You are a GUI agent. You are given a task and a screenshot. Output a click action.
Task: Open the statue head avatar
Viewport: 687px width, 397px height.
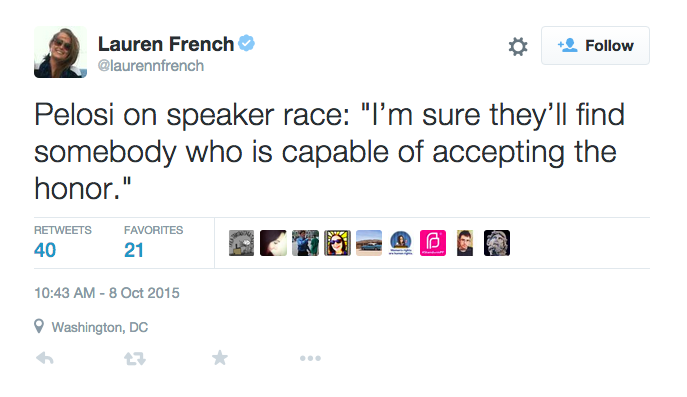[497, 243]
